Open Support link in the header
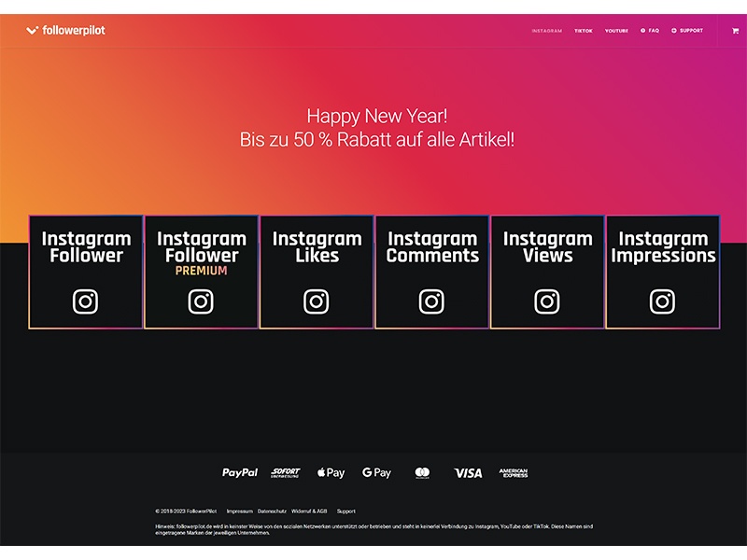This screenshot has height=560, width=747. (x=687, y=31)
